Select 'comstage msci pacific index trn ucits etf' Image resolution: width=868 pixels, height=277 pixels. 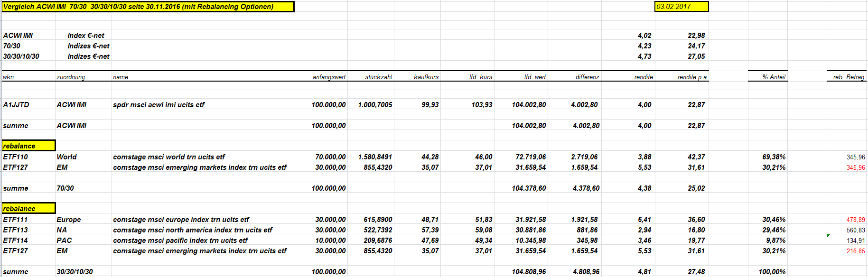[180, 240]
